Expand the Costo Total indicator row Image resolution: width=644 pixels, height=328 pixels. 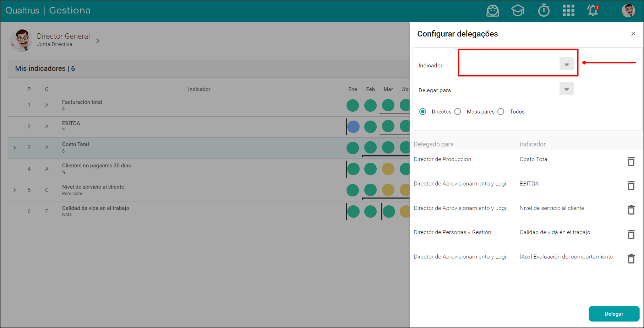[15, 148]
